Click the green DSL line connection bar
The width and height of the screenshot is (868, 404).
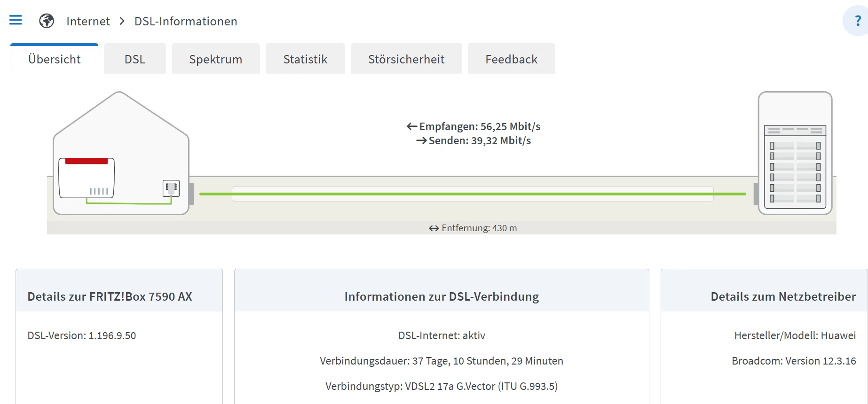tap(473, 194)
